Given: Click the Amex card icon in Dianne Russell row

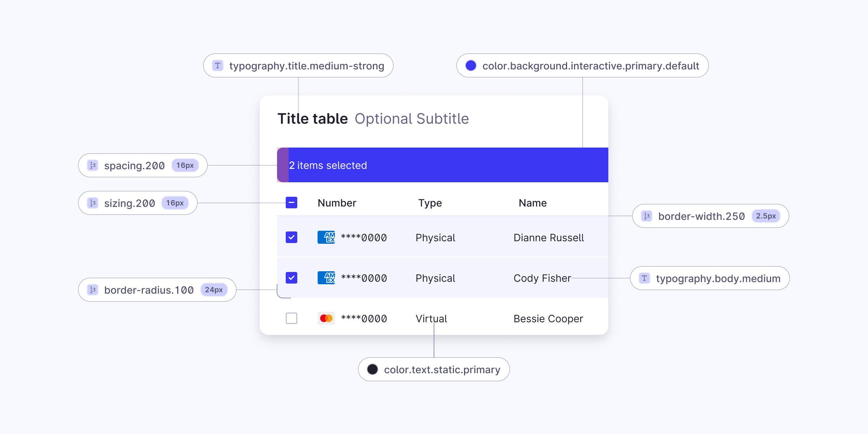Looking at the screenshot, I should coord(326,237).
